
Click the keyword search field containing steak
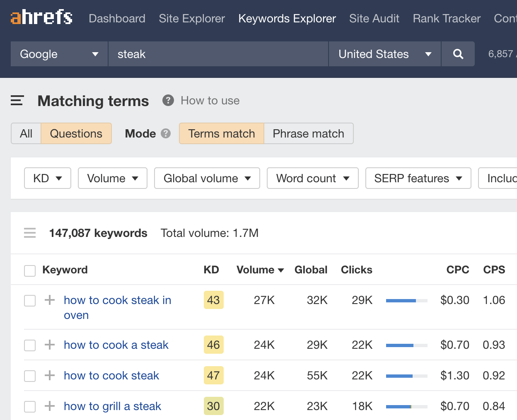pyautogui.click(x=218, y=54)
